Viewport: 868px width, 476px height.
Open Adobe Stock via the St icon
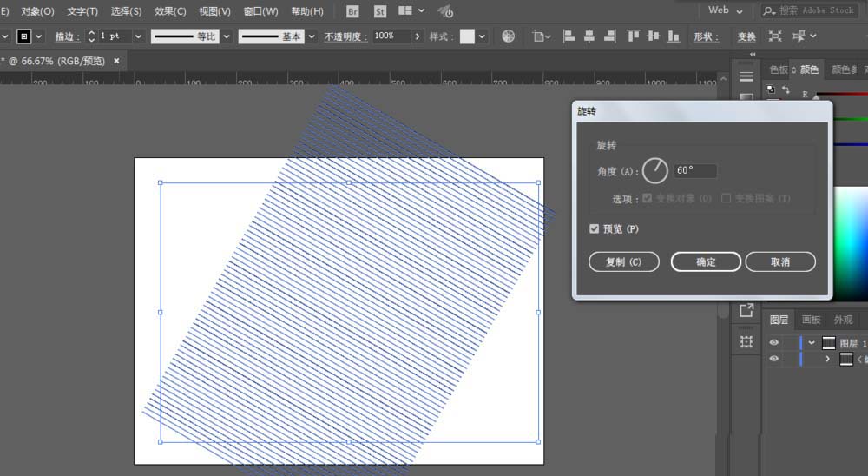[x=380, y=11]
